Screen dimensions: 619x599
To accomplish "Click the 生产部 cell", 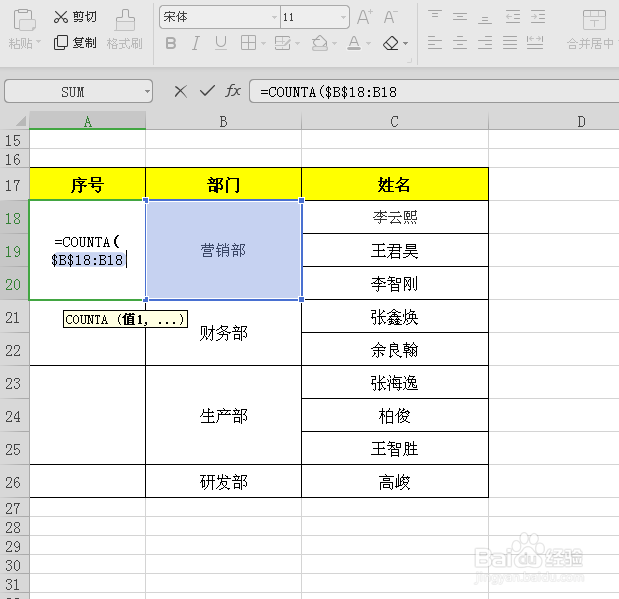I will point(223,415).
